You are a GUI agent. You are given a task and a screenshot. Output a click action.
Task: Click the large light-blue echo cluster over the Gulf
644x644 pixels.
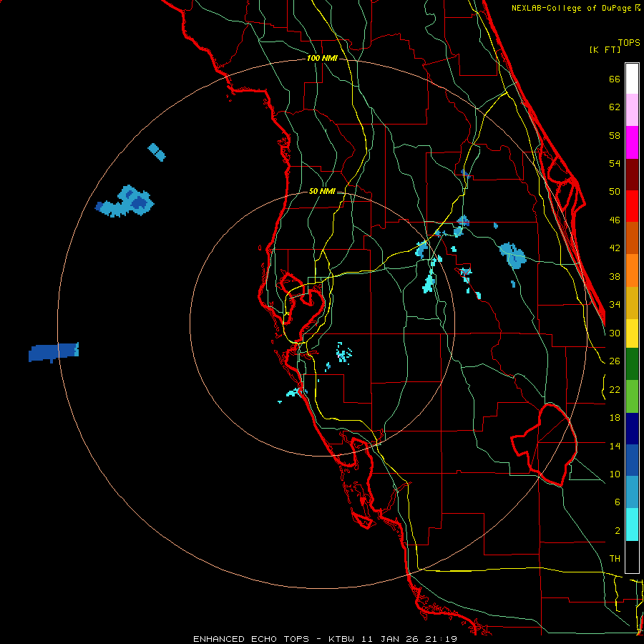125,201
